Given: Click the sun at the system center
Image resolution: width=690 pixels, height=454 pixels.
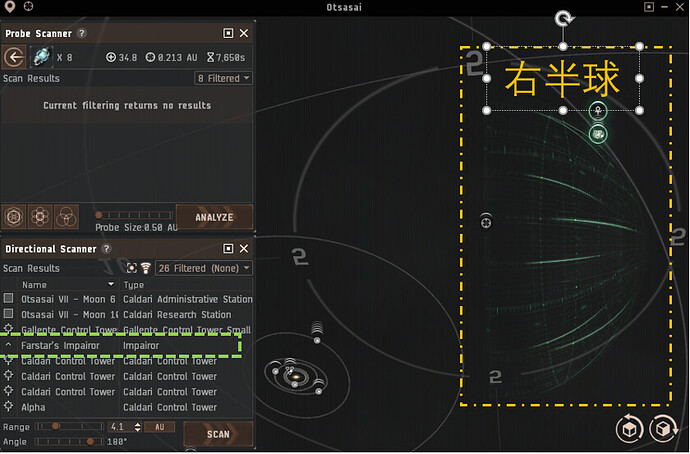Looking at the screenshot, I should coord(296,377).
